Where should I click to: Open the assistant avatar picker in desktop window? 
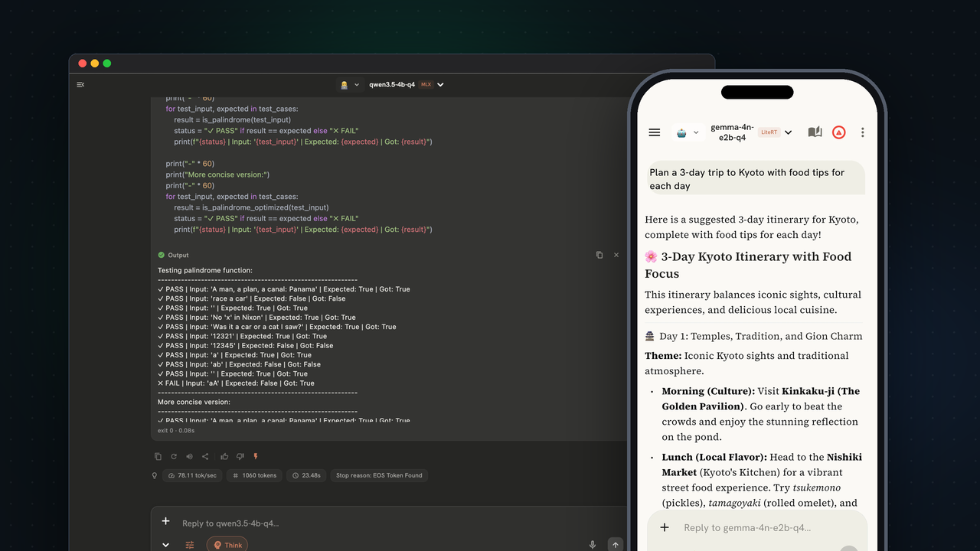tap(348, 85)
